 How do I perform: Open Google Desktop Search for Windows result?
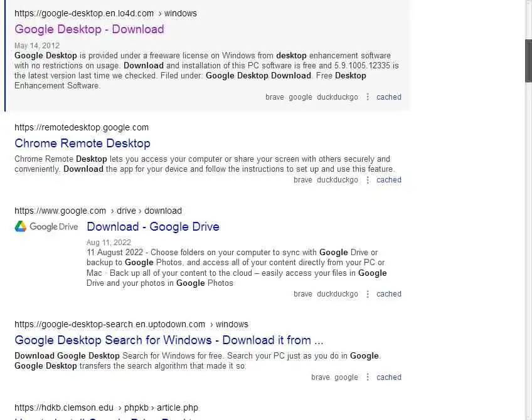coord(169,340)
